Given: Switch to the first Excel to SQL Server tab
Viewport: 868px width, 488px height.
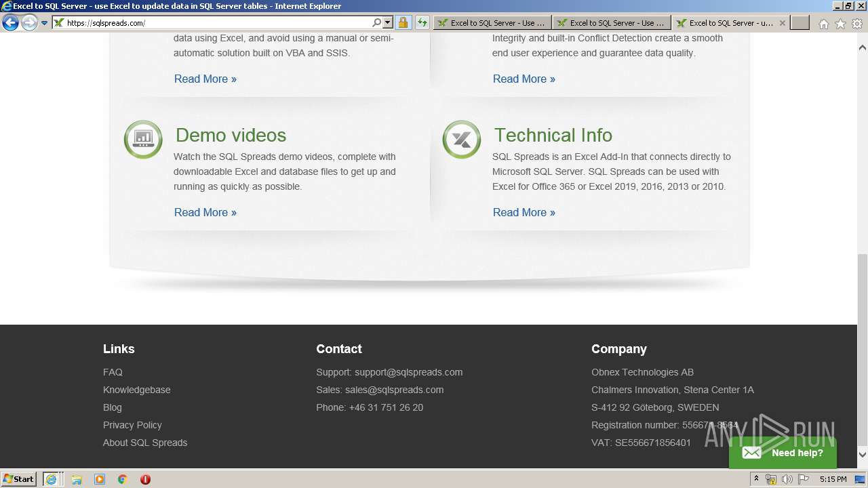Looking at the screenshot, I should coord(492,23).
